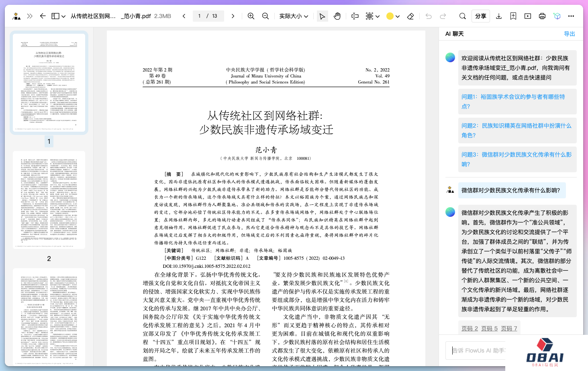The height and width of the screenshot is (371, 588).
Task: Select the text selection tool
Action: click(x=355, y=16)
